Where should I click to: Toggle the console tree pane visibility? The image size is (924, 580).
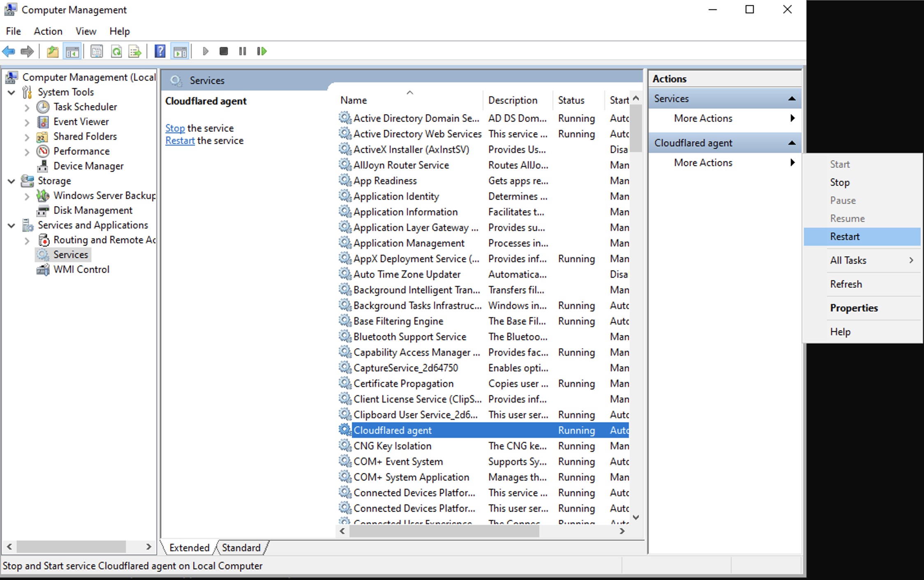click(x=72, y=51)
